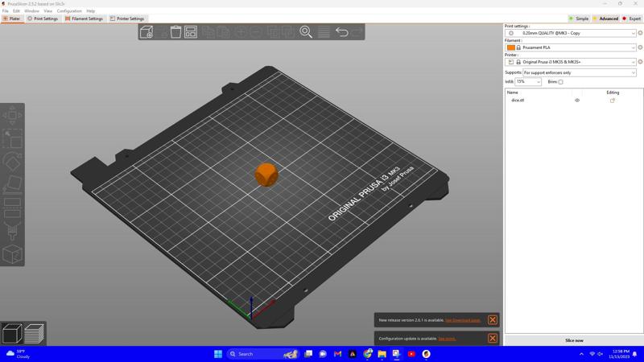
Task: Open the Infill percentage dropdown
Action: 528,82
